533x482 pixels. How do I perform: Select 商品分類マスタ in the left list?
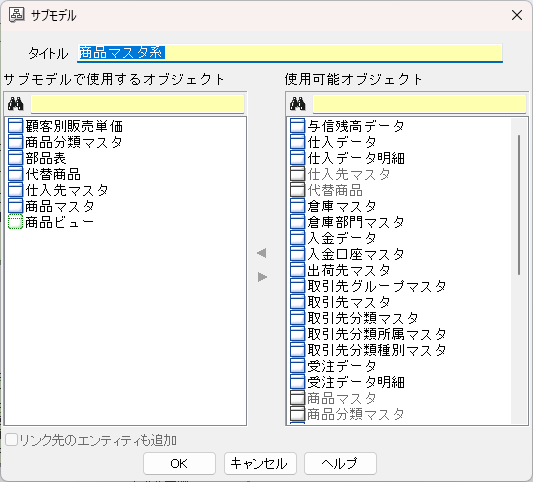pyautogui.click(x=74, y=142)
